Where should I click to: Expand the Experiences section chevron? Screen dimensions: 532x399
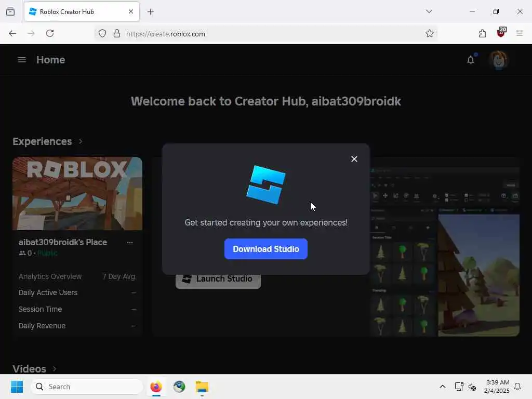pyautogui.click(x=81, y=141)
